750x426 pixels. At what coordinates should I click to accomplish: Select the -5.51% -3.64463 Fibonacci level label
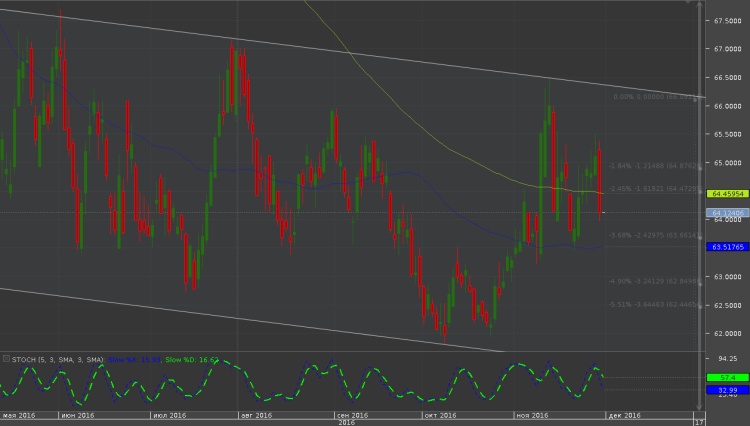coord(655,304)
